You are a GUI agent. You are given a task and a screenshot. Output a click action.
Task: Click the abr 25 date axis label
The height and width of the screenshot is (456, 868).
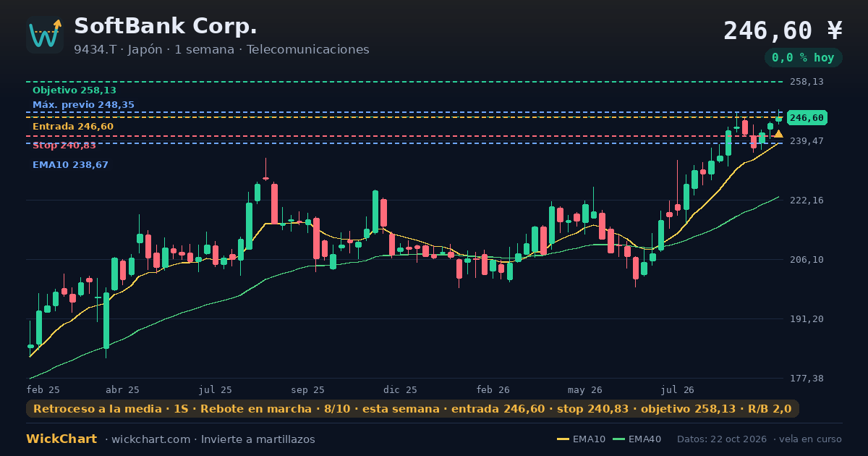pos(122,390)
